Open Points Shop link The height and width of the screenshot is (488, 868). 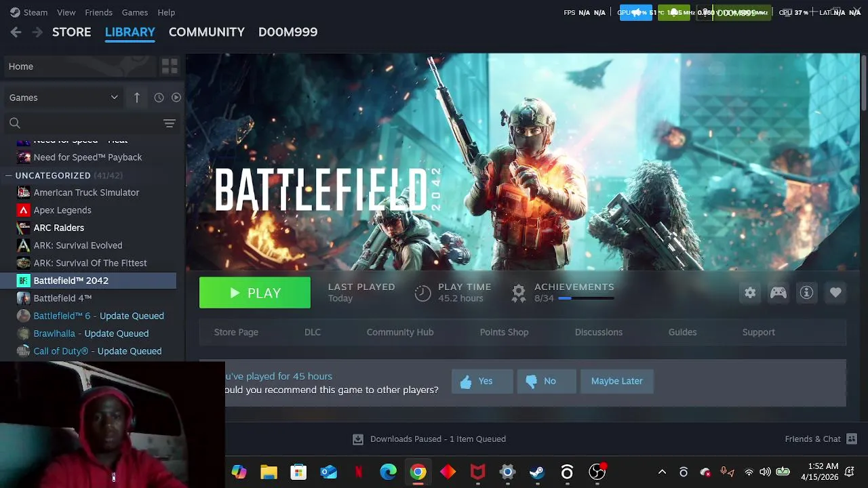pyautogui.click(x=504, y=332)
